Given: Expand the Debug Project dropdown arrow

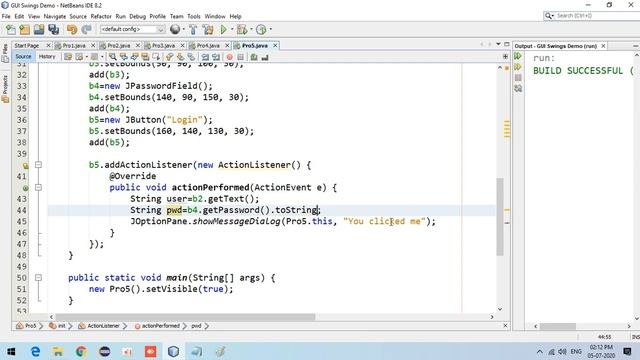Looking at the screenshot, I should [250, 29].
